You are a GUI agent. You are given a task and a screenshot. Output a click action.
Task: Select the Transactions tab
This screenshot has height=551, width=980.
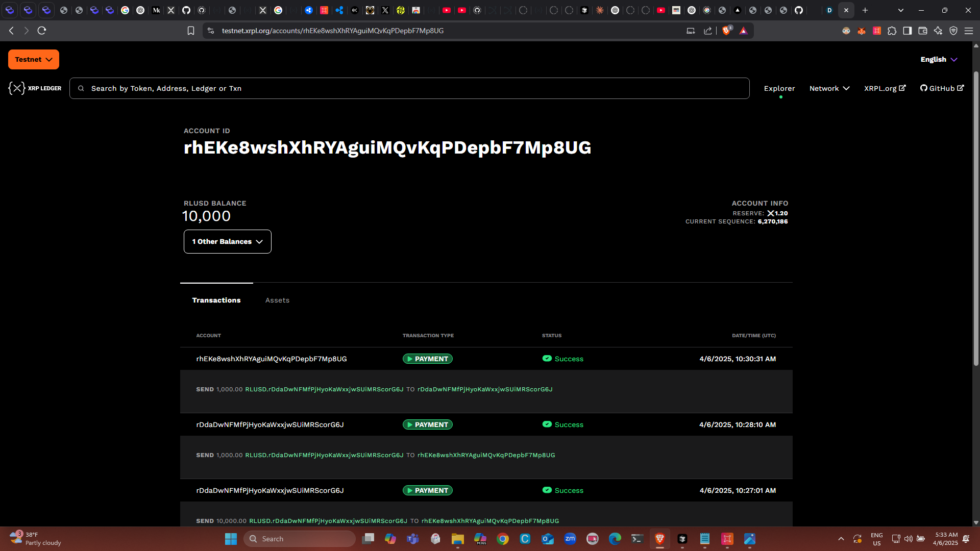216,300
